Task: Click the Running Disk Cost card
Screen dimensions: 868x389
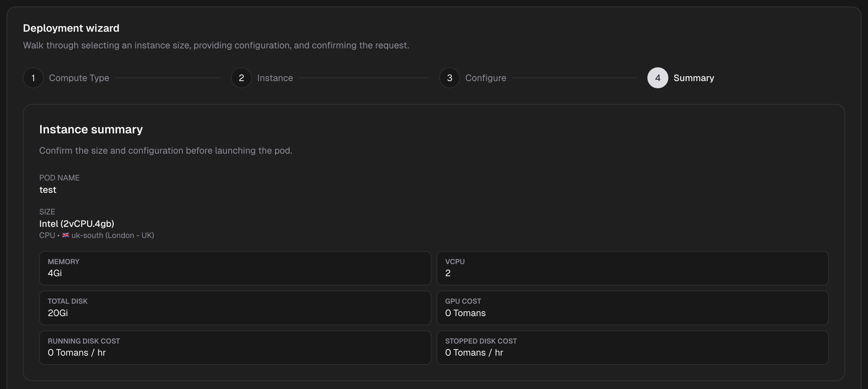Action: pos(235,347)
